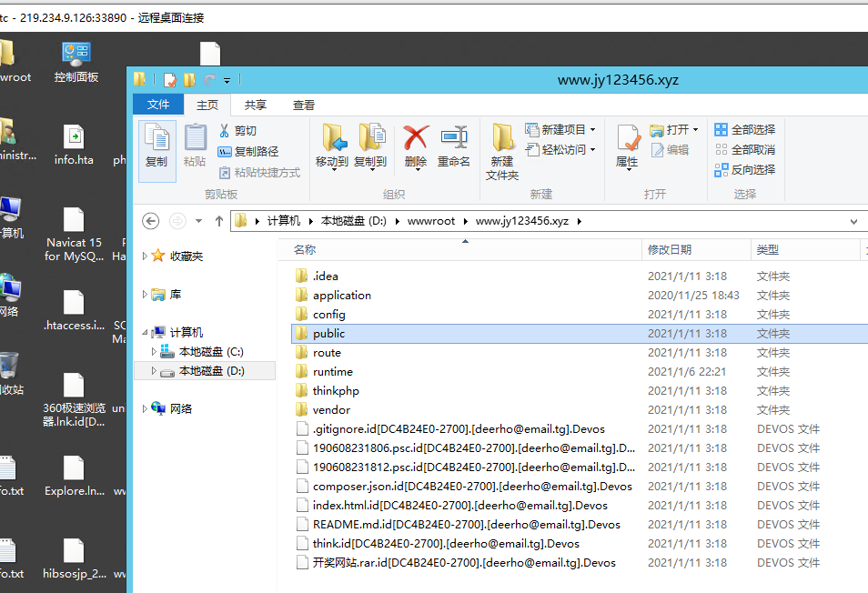Select Local Disk (C:) in navigation tree
Viewport: 868px width, 593px height.
click(210, 352)
